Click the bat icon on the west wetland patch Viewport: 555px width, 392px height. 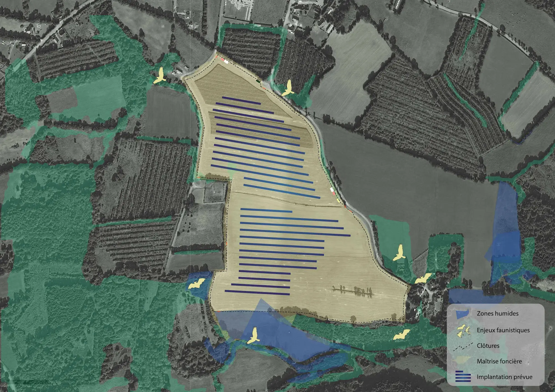click(x=196, y=284)
